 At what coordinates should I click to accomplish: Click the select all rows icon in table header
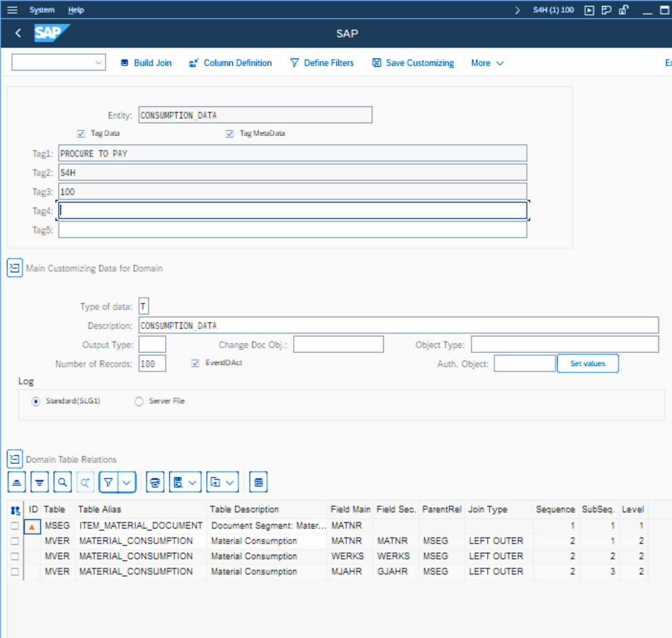coord(15,510)
